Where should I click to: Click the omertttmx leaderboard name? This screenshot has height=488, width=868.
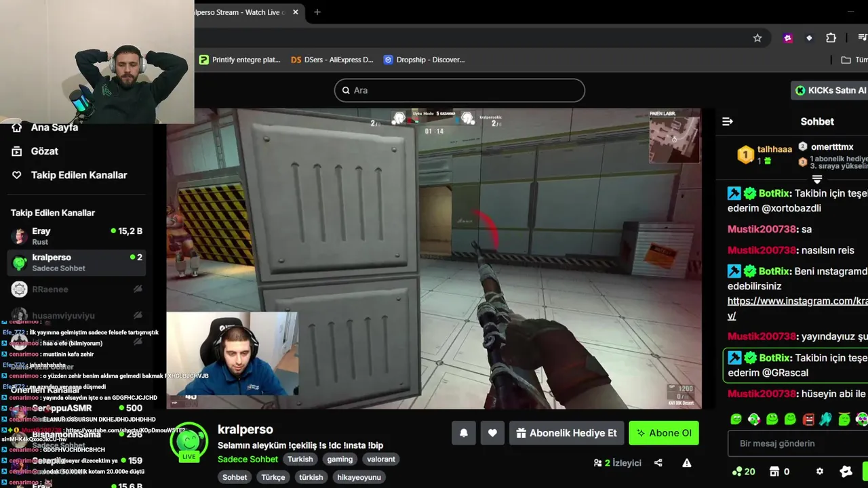831,146
